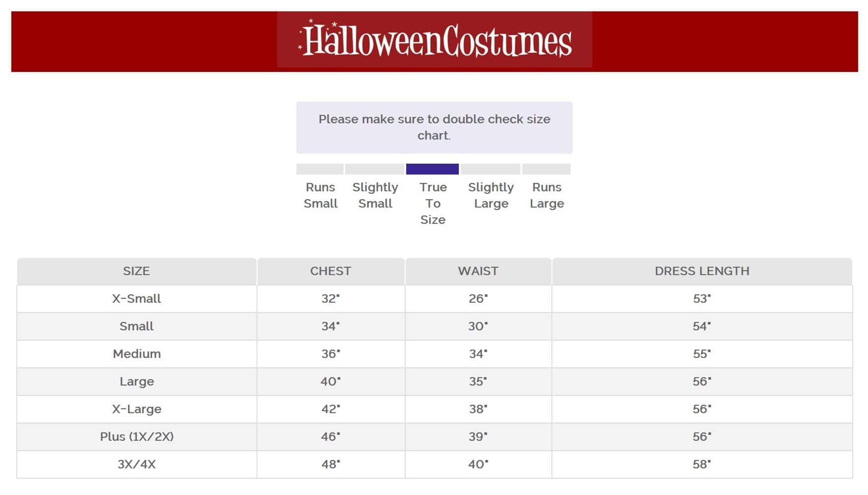Click the CHEST column header

click(x=330, y=271)
